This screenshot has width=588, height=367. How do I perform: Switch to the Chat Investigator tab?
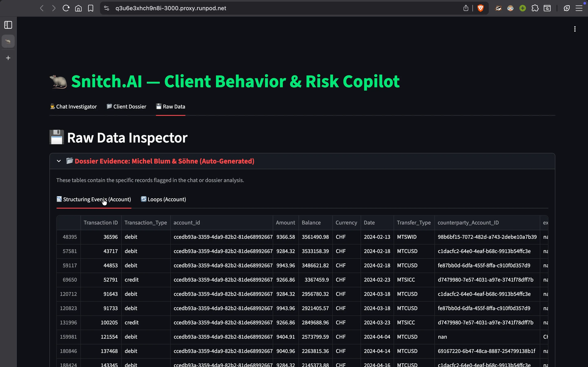[x=73, y=107]
